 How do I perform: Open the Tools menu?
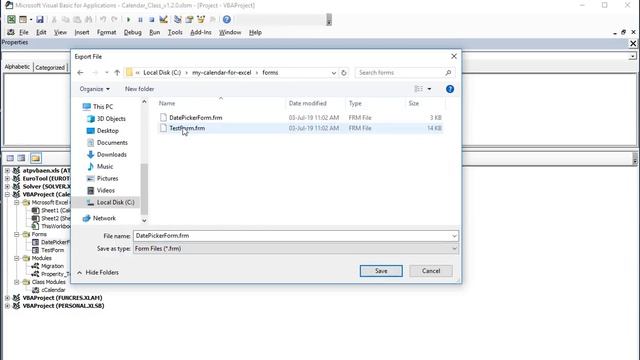coord(175,32)
